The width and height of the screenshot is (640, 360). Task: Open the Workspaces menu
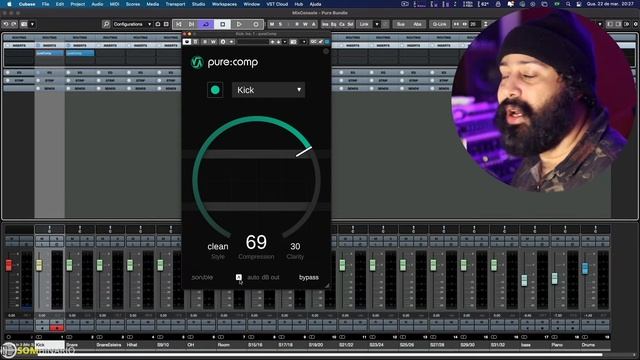224,4
